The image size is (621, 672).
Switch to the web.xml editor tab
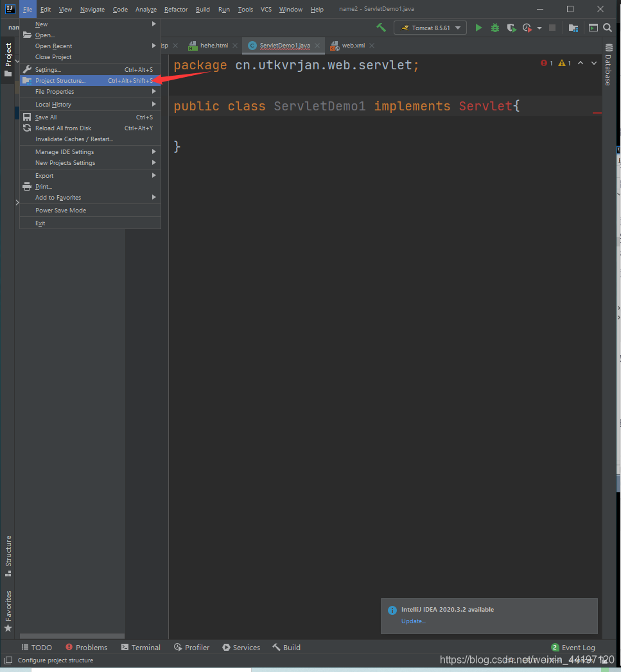[353, 46]
